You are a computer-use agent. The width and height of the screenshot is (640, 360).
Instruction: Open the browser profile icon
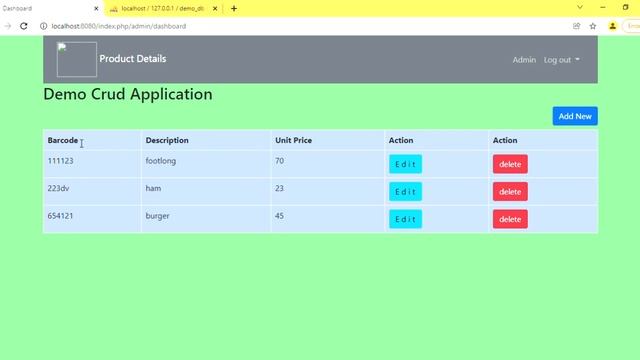[612, 26]
